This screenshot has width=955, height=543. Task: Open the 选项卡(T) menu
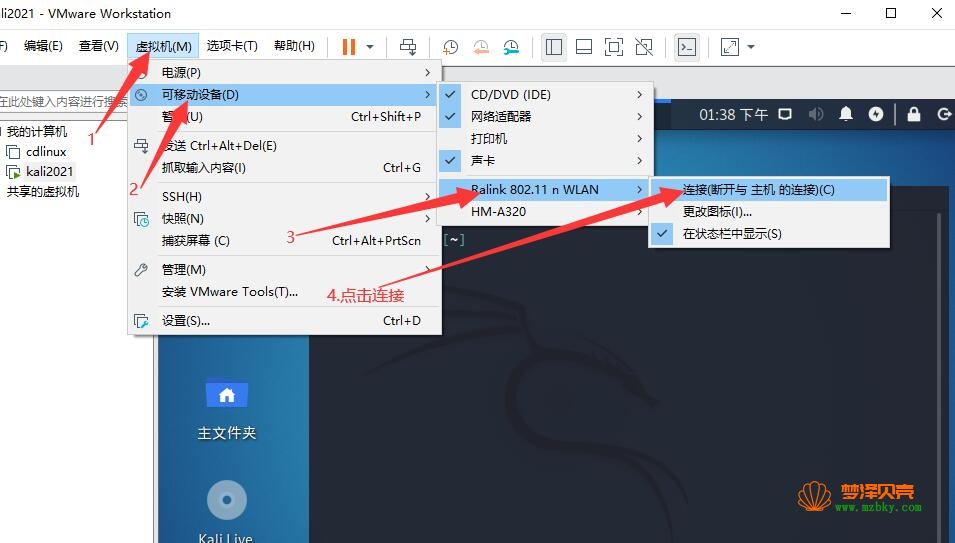232,46
